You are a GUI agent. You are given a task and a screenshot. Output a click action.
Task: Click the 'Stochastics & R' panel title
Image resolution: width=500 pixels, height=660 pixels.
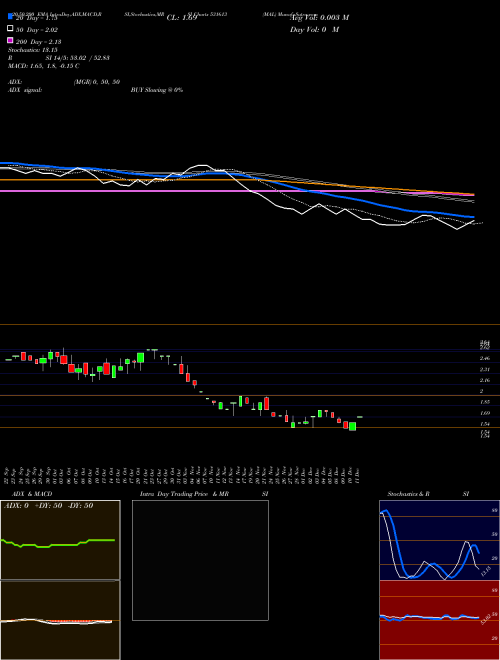pyautogui.click(x=408, y=494)
